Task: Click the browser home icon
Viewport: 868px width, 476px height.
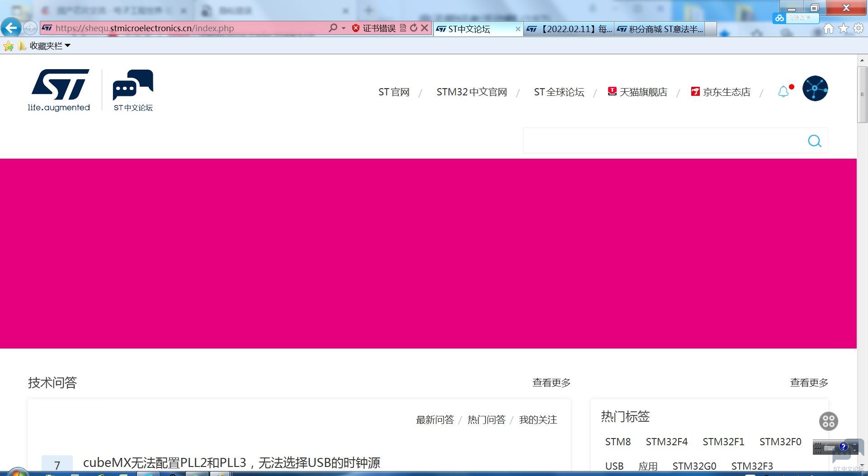Action: (x=828, y=28)
